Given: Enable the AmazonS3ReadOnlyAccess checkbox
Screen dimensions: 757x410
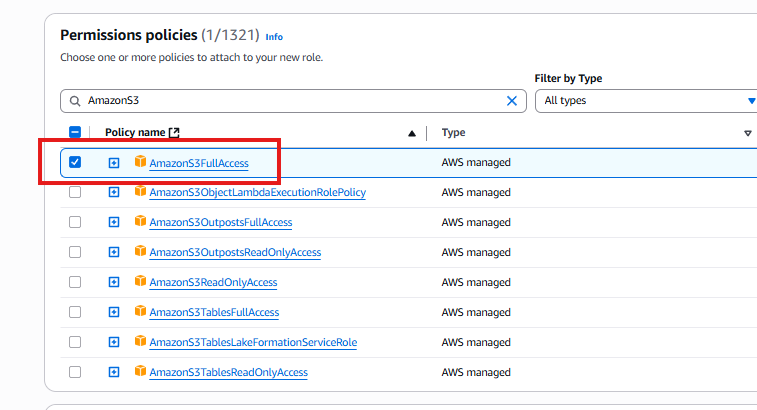Looking at the screenshot, I should [x=75, y=282].
